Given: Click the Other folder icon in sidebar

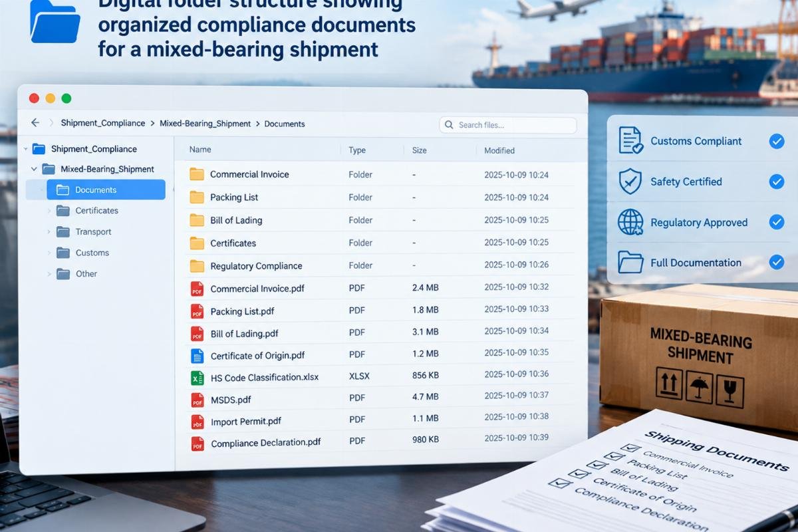Looking at the screenshot, I should [63, 273].
